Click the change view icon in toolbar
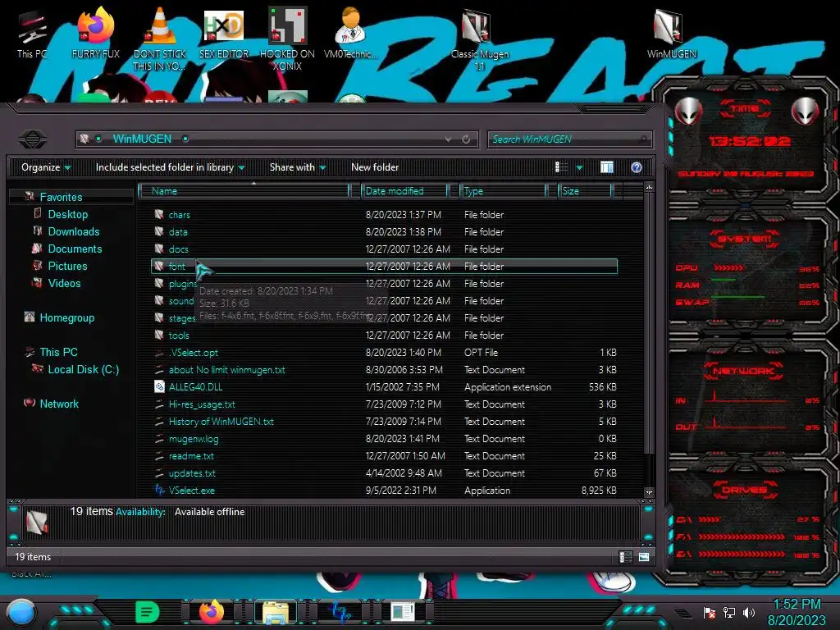Screen dimensions: 840x630 click(x=561, y=167)
